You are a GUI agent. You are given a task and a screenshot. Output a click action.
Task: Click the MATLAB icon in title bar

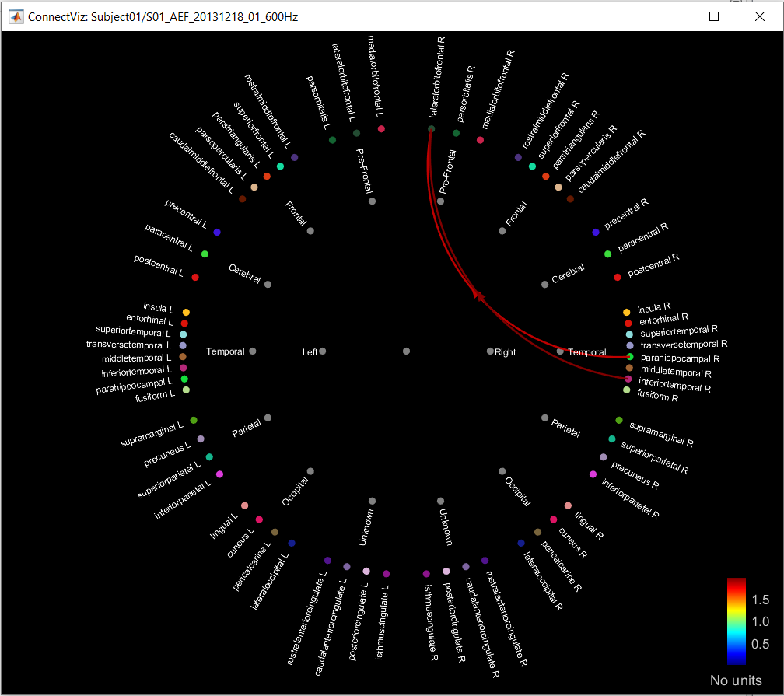(15, 16)
